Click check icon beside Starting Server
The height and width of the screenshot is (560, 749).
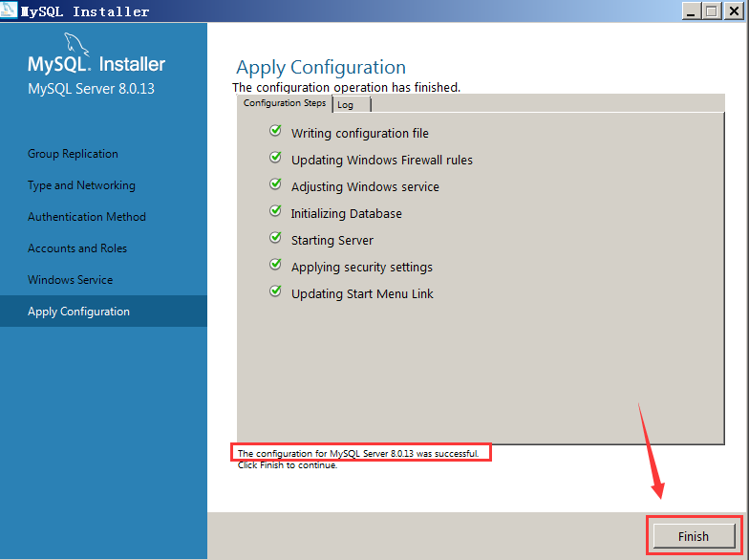point(275,237)
